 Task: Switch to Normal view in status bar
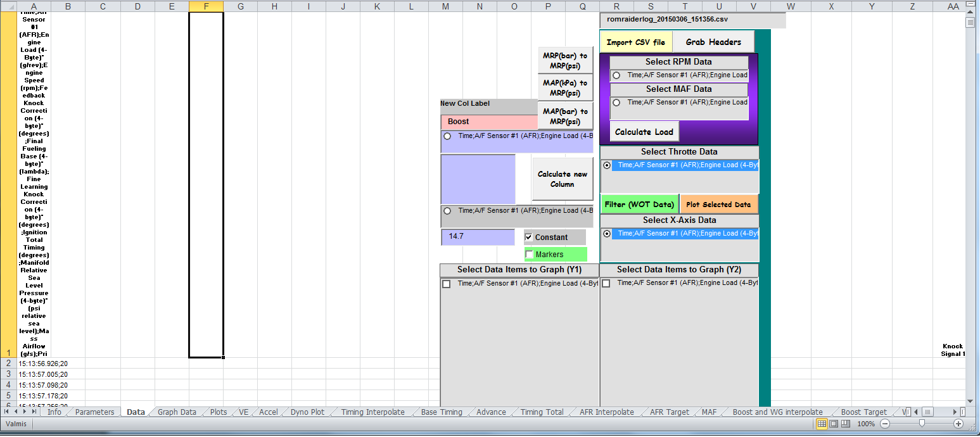pos(822,424)
